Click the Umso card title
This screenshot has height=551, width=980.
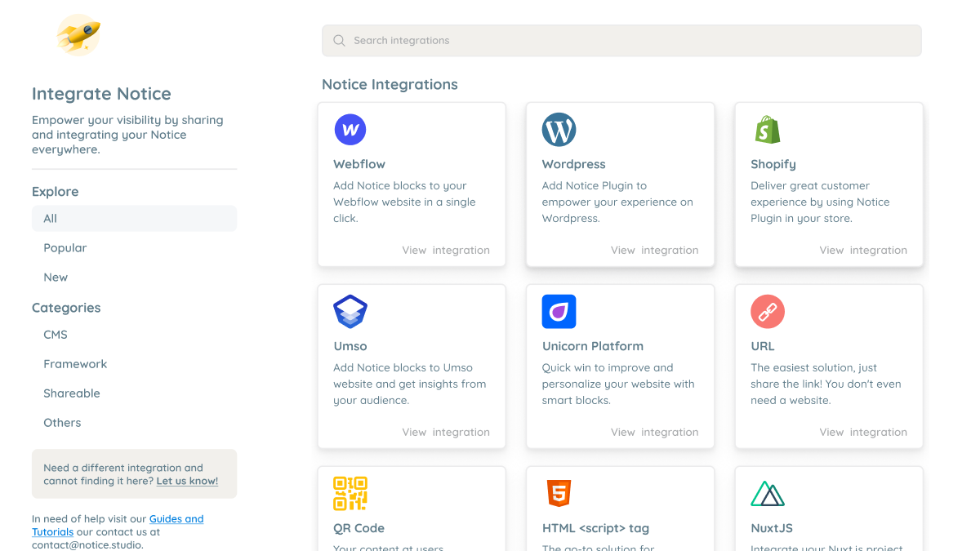pyautogui.click(x=350, y=346)
